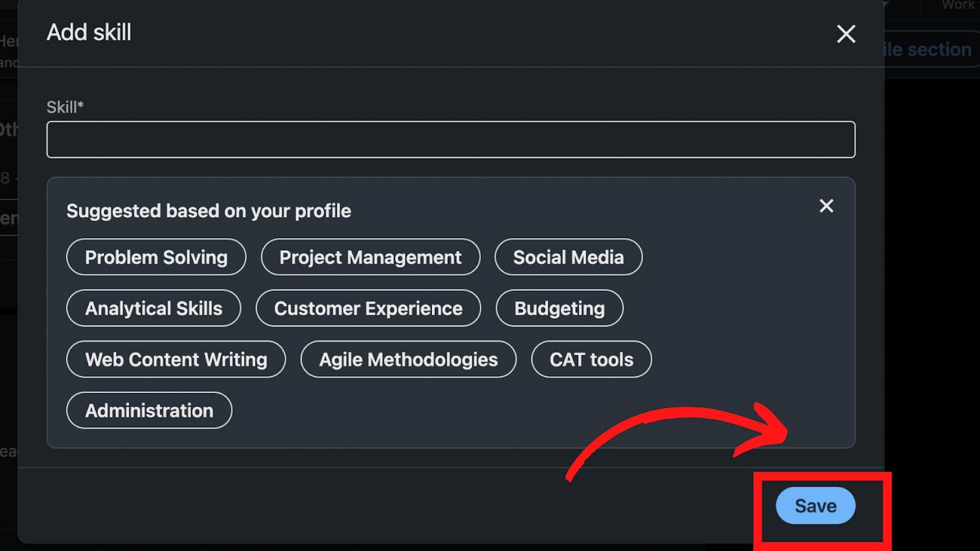The height and width of the screenshot is (551, 980).
Task: Add the Administration skill suggestion
Action: point(149,410)
